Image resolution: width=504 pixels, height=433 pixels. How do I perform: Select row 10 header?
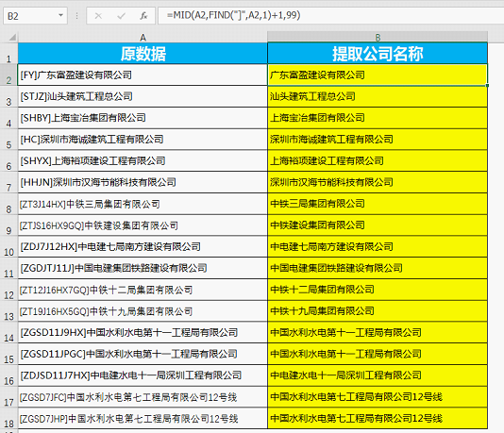click(8, 247)
